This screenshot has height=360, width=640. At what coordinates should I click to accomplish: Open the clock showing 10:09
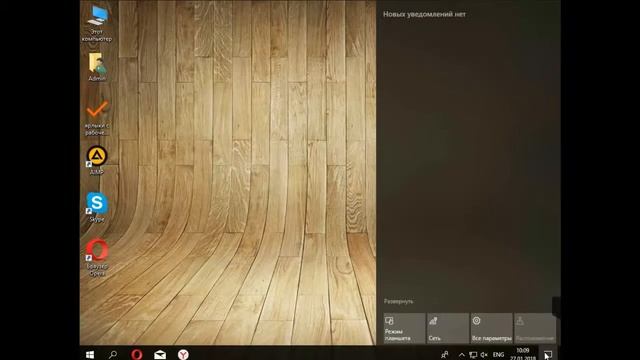tap(523, 354)
